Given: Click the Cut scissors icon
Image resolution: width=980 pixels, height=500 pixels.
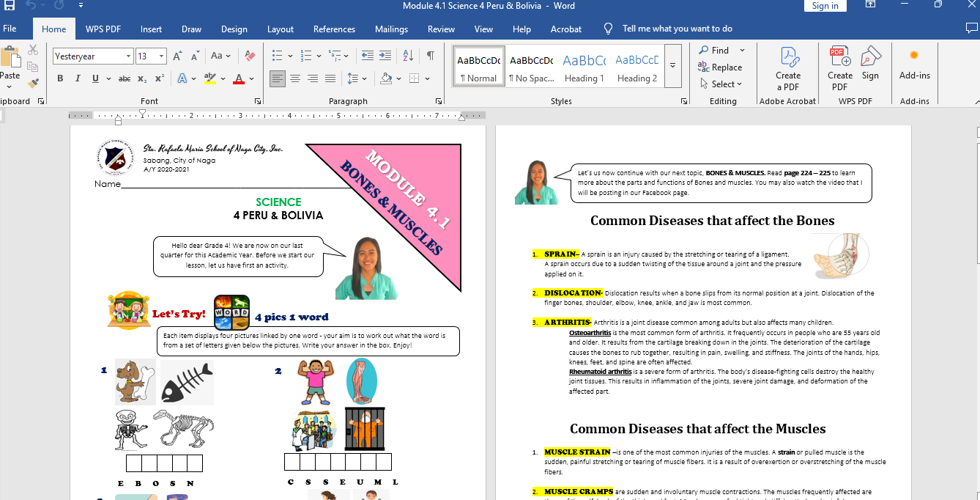Looking at the screenshot, I should 33,50.
